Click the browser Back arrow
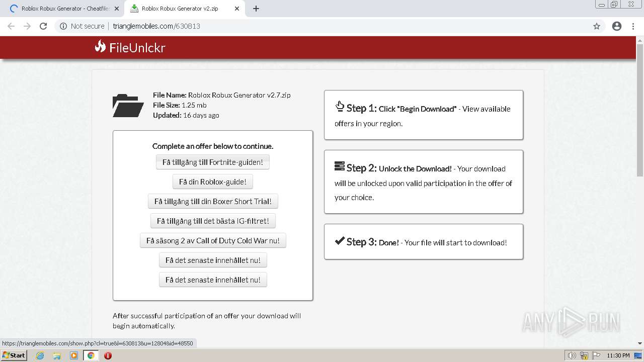This screenshot has height=362, width=644. pos(11,26)
